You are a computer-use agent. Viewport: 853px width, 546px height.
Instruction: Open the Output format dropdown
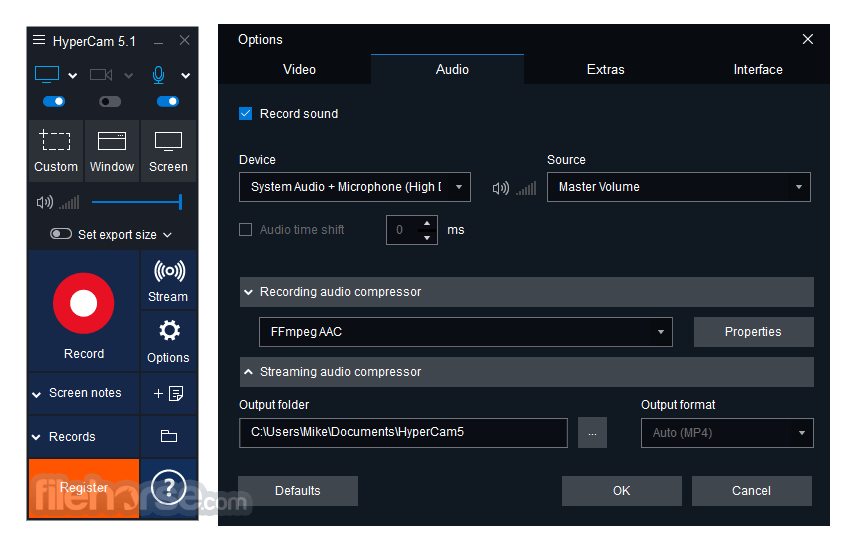point(727,433)
